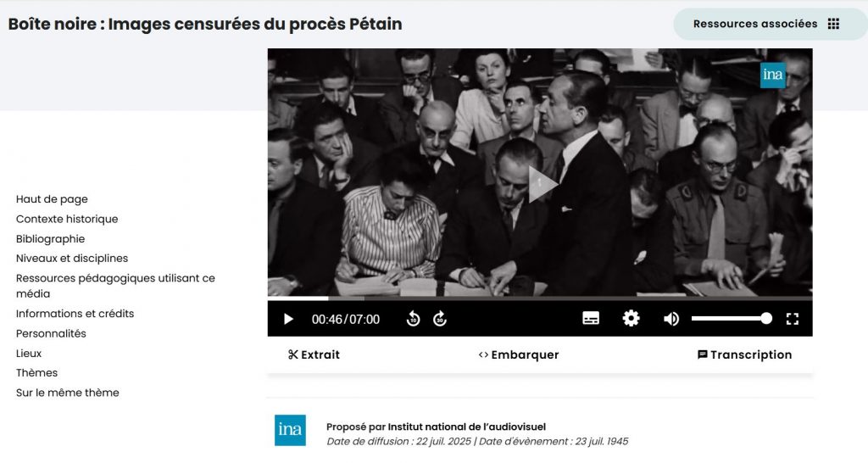868x463 pixels.
Task: Rewind the video 10 seconds
Action: 413,319
